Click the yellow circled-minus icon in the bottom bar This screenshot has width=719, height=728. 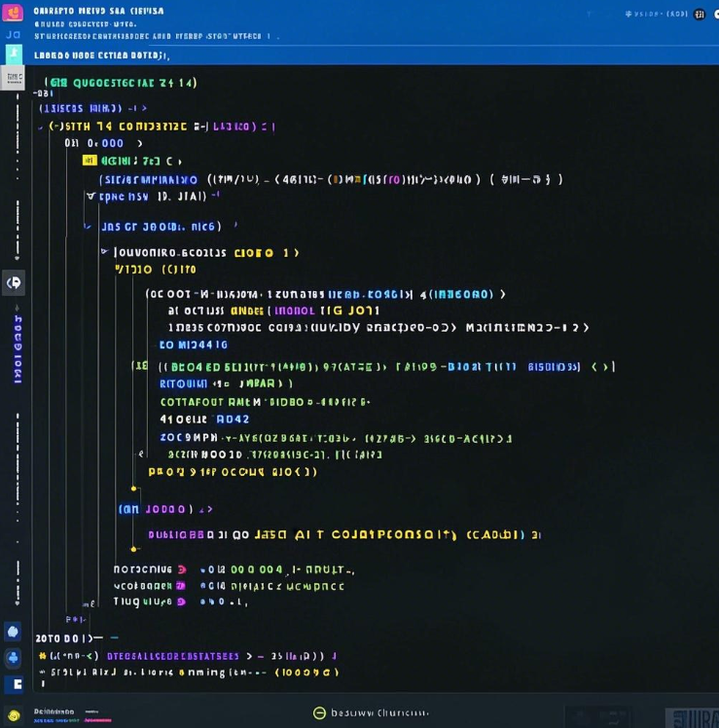pyautogui.click(x=319, y=712)
